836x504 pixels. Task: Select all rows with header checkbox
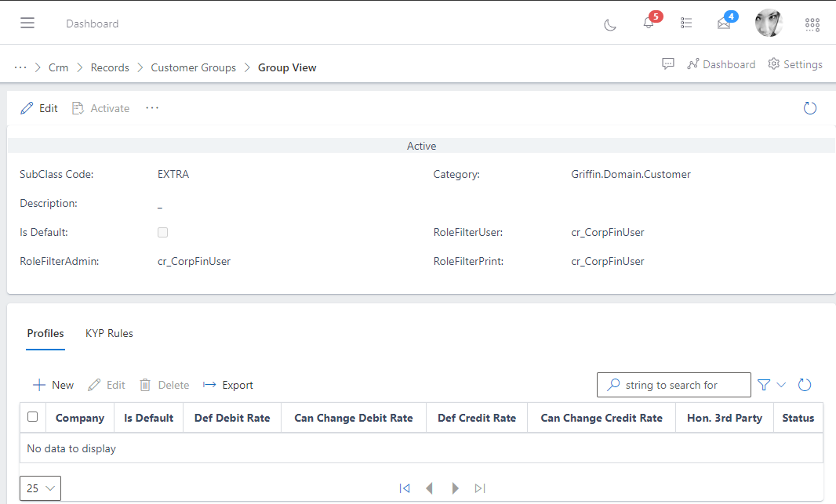(x=32, y=417)
